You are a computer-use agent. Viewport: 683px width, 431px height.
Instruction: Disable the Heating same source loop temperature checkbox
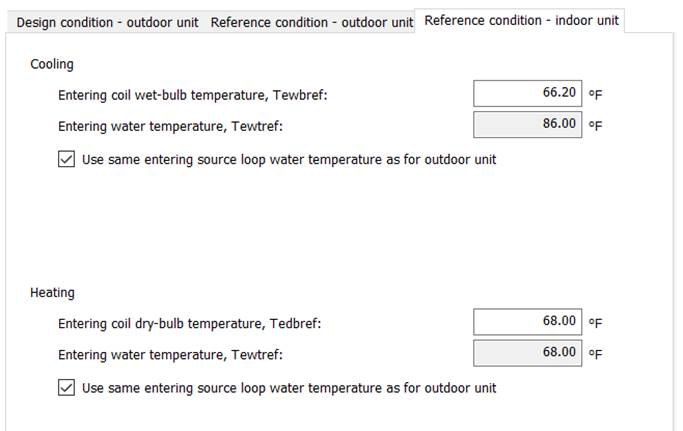(x=67, y=387)
